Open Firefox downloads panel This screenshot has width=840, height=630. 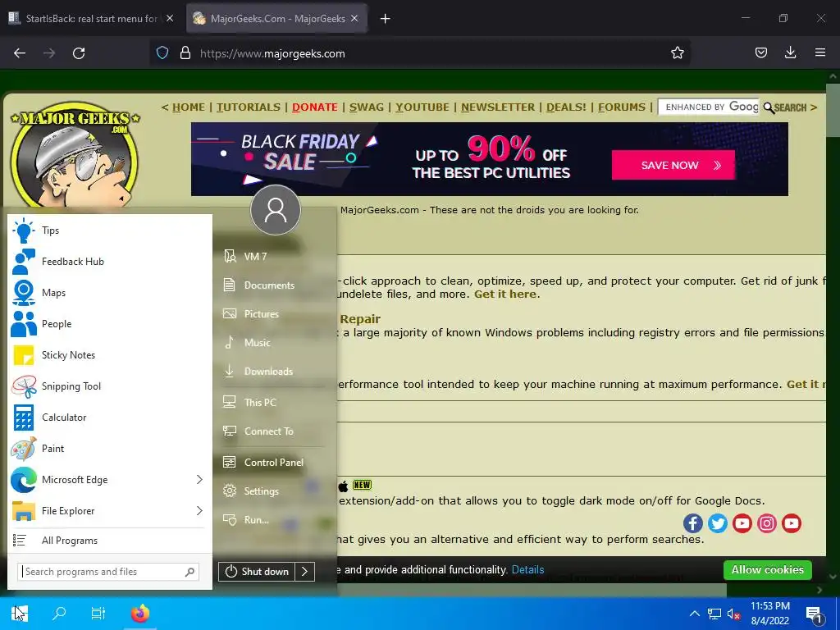(790, 53)
